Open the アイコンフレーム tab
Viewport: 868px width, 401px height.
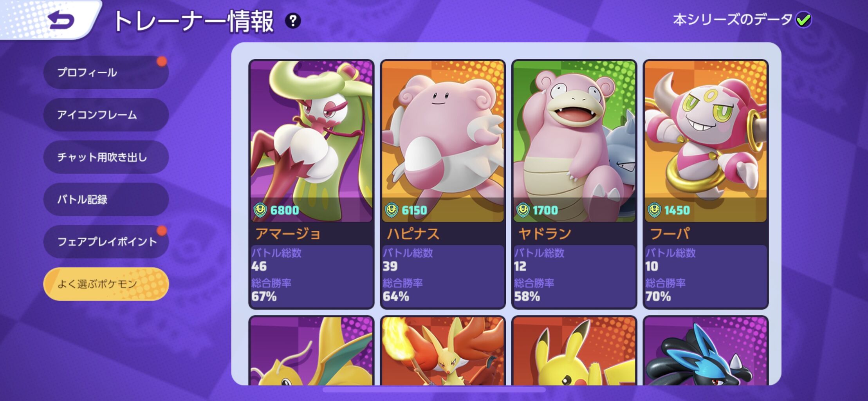[x=106, y=115]
